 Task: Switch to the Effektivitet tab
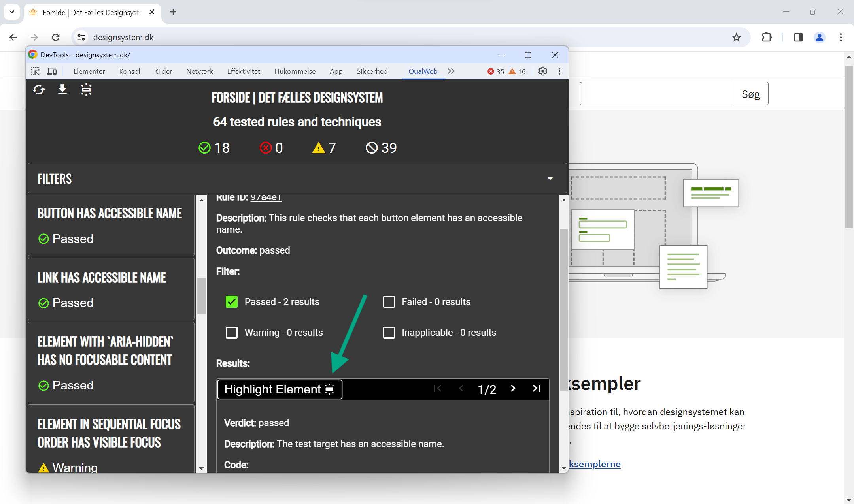(x=244, y=71)
